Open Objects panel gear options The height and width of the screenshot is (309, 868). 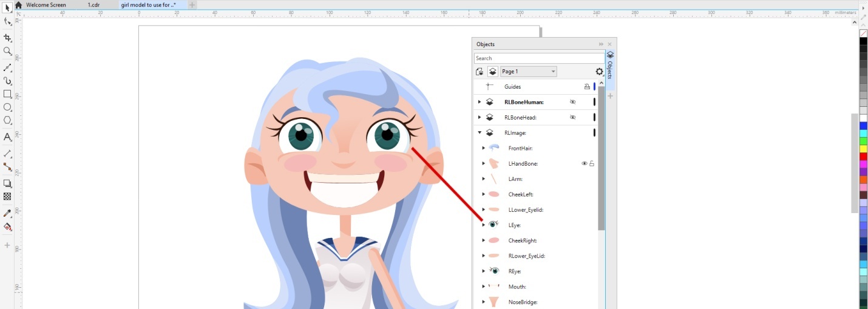point(599,72)
